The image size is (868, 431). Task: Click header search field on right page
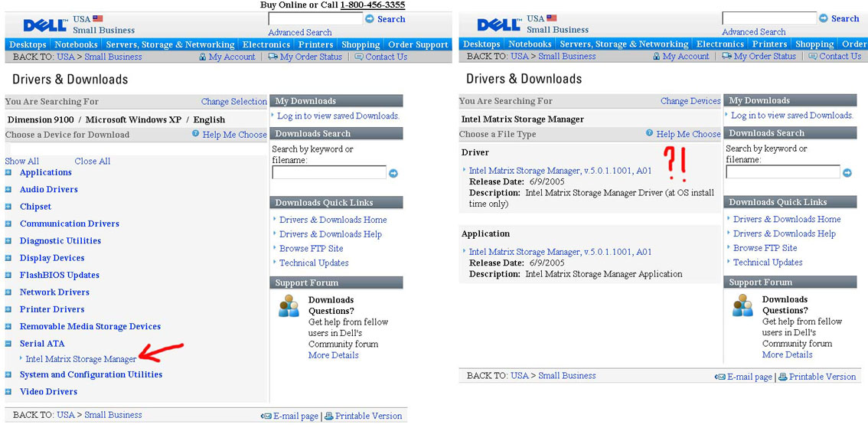click(769, 18)
